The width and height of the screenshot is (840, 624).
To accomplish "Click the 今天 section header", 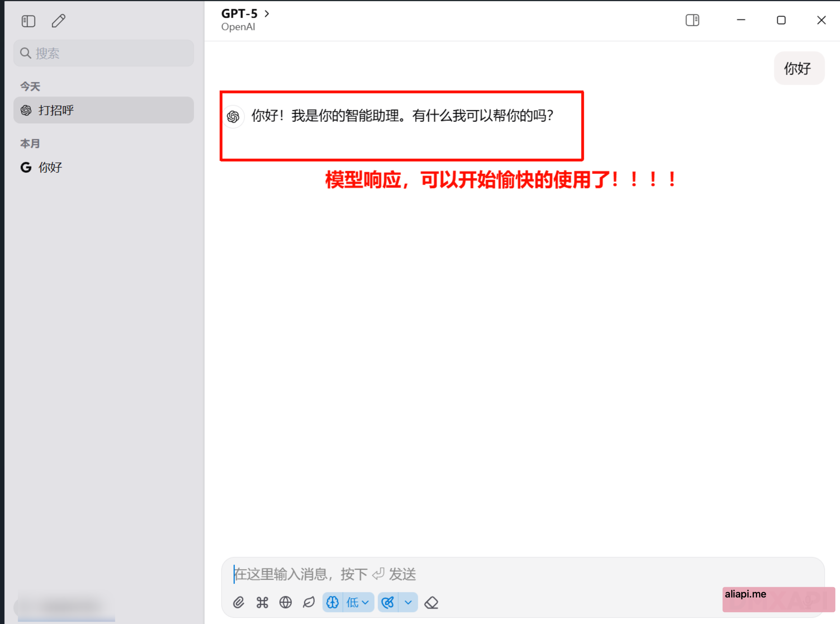I will pyautogui.click(x=30, y=86).
